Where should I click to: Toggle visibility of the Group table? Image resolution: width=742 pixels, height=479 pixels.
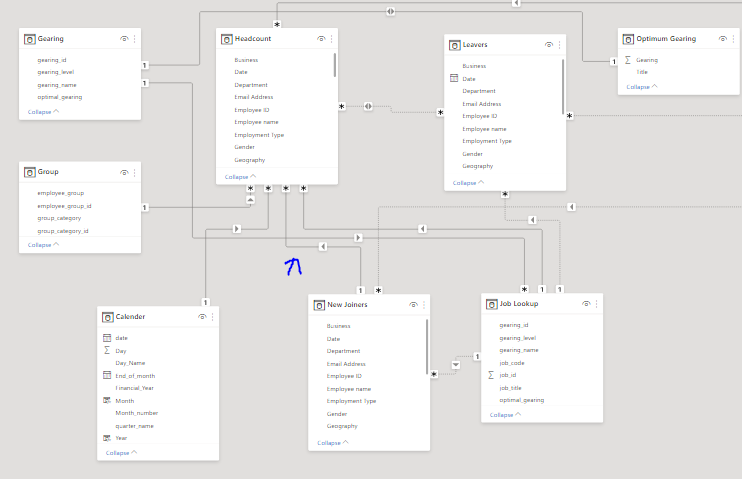124,173
